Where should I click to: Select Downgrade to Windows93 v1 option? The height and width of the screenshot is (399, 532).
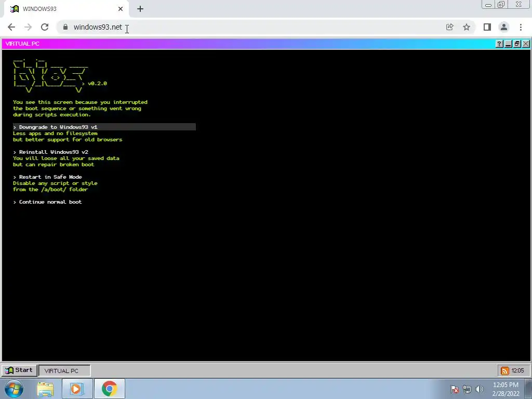pyautogui.click(x=104, y=127)
